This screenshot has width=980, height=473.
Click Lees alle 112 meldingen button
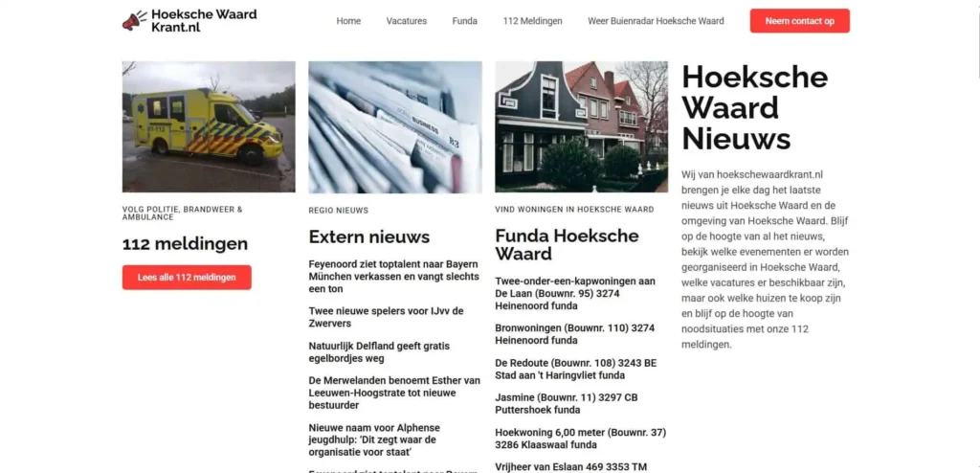pyautogui.click(x=187, y=277)
